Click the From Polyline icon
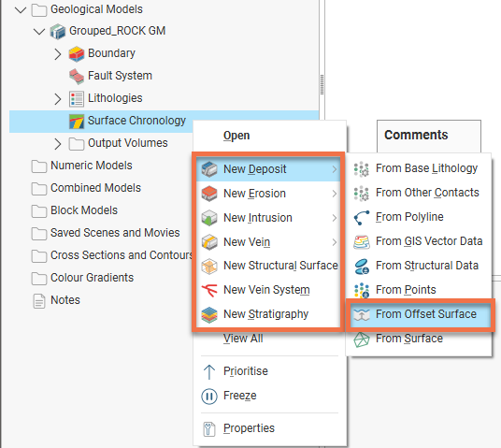 [x=362, y=217]
